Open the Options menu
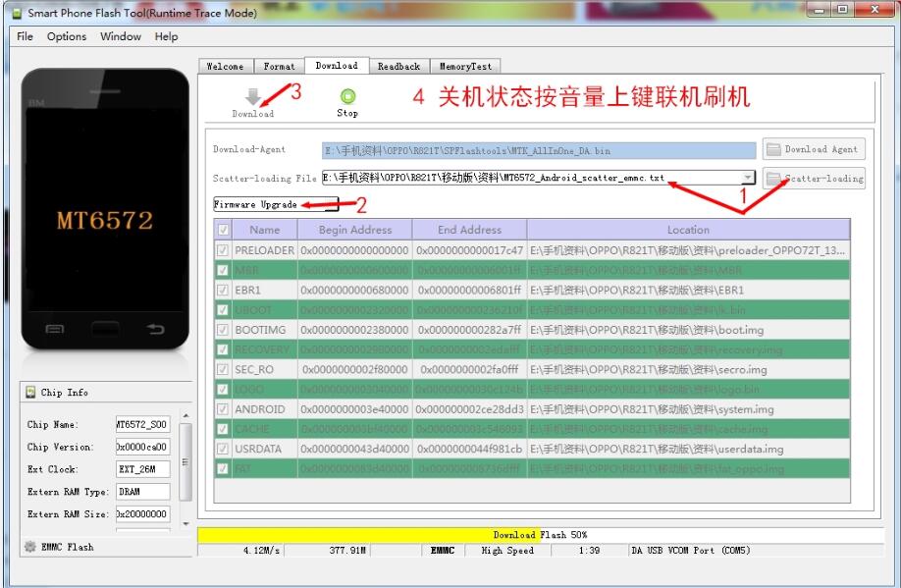Image resolution: width=901 pixels, height=588 pixels. click(67, 36)
